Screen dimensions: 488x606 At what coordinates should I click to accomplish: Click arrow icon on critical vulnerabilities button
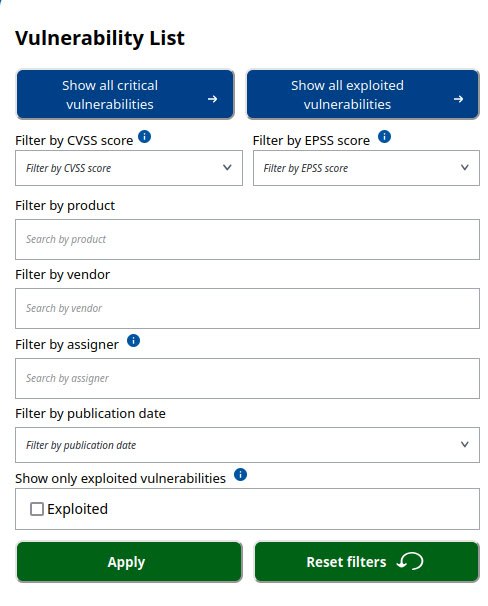tap(212, 99)
